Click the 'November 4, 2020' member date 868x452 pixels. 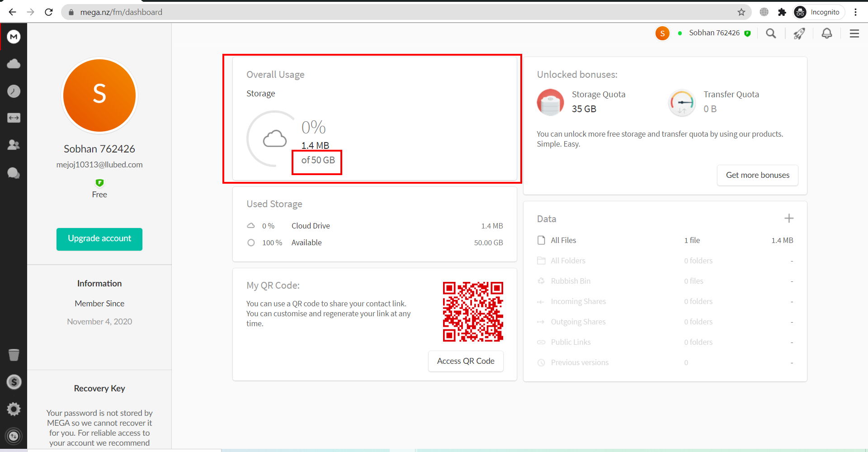pos(99,322)
